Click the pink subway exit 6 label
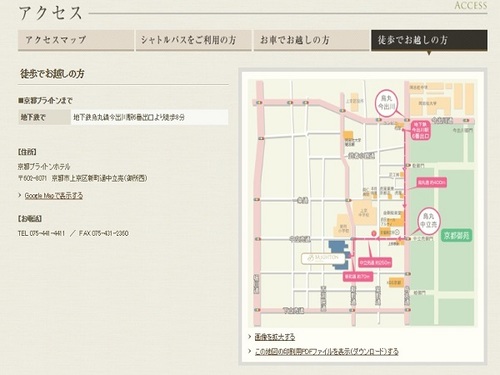This screenshot has height=375, width=500. pyautogui.click(x=420, y=129)
